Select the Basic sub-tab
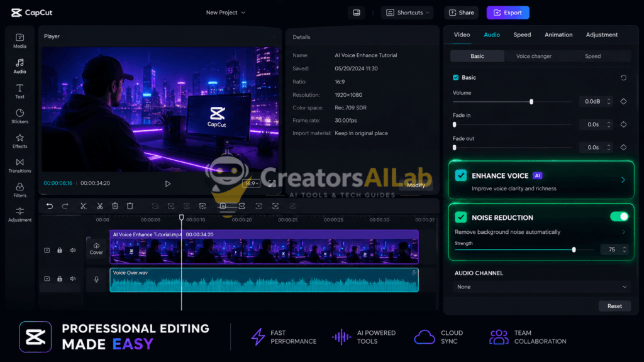This screenshot has height=362, width=644. [x=477, y=56]
